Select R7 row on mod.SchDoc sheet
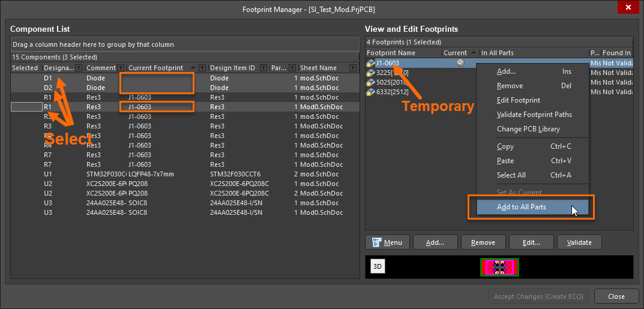The height and width of the screenshot is (309, 644). 185,155
